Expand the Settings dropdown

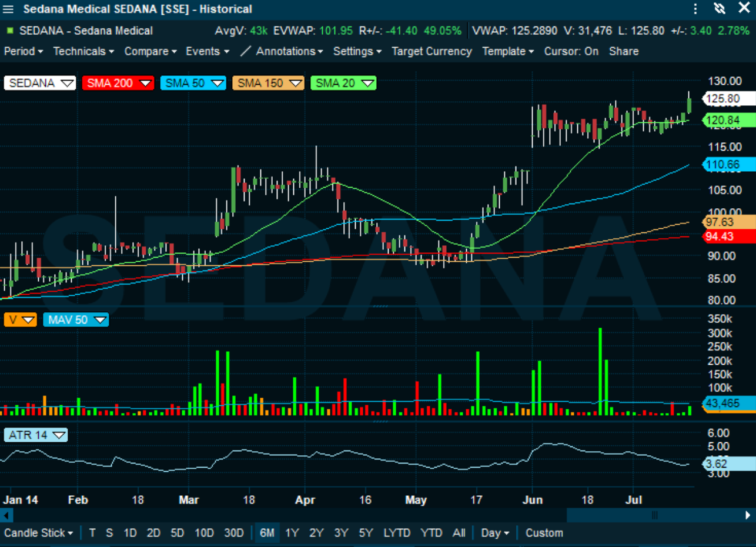(357, 51)
